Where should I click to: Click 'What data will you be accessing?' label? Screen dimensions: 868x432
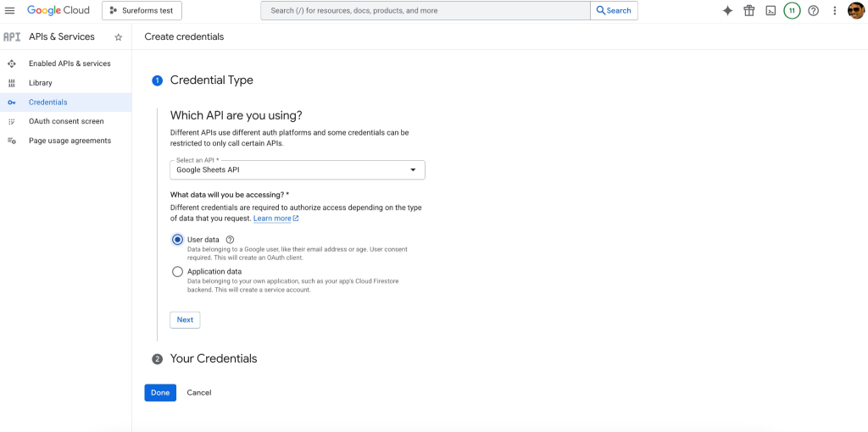[230, 195]
